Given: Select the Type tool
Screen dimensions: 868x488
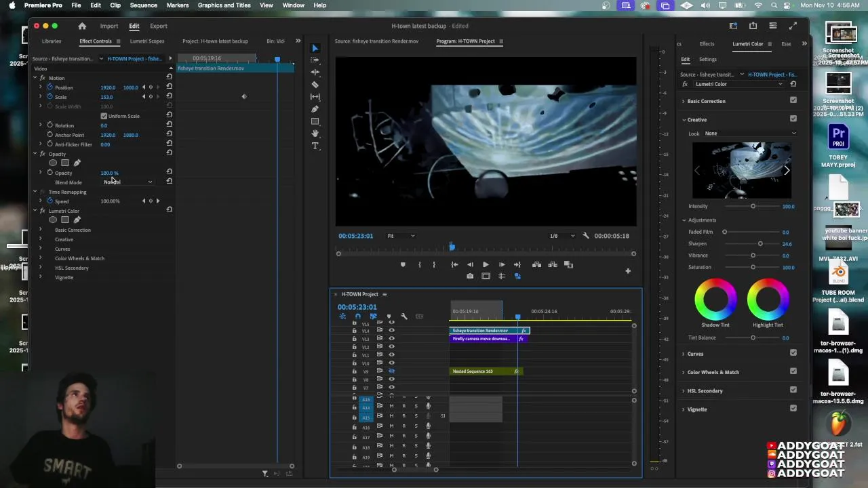Looking at the screenshot, I should 315,146.
